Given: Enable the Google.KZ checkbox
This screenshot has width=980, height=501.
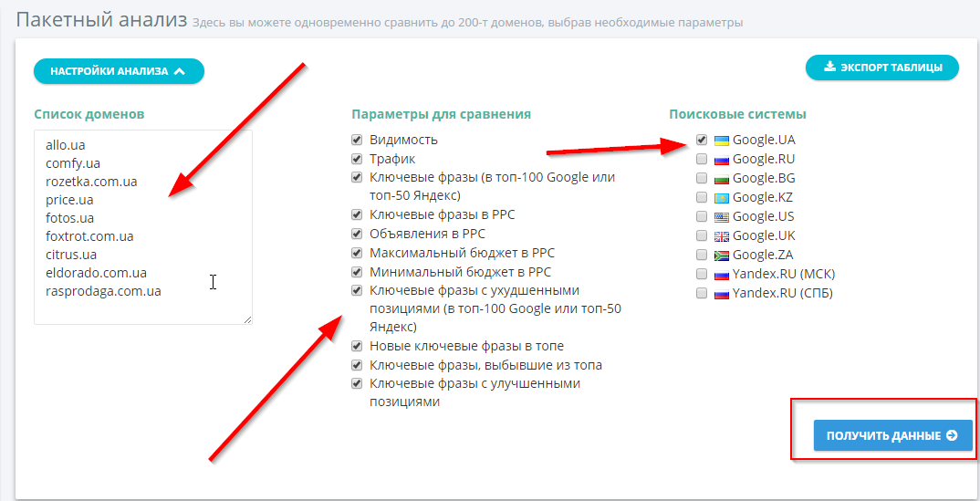Looking at the screenshot, I should click(702, 198).
